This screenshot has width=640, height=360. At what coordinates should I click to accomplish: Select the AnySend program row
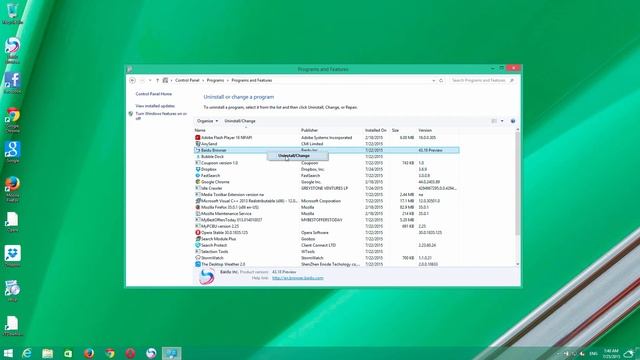(327, 144)
